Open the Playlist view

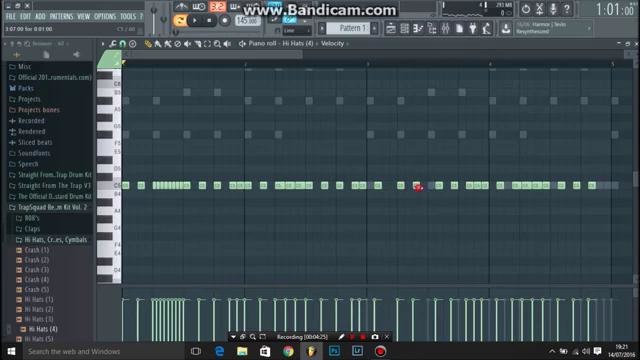tap(391, 29)
